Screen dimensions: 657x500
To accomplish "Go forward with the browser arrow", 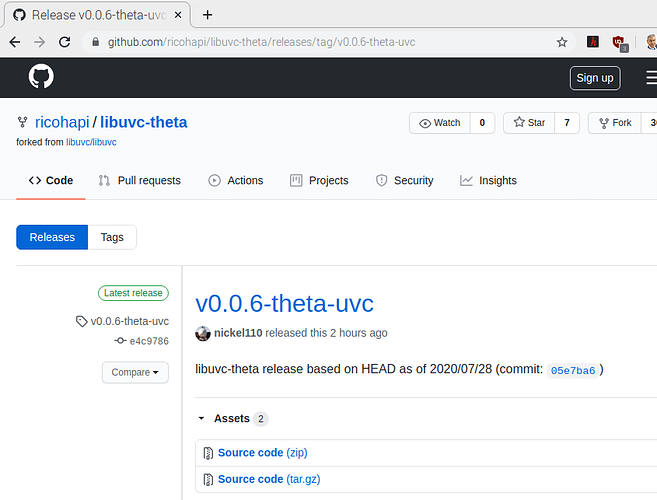I will point(39,42).
